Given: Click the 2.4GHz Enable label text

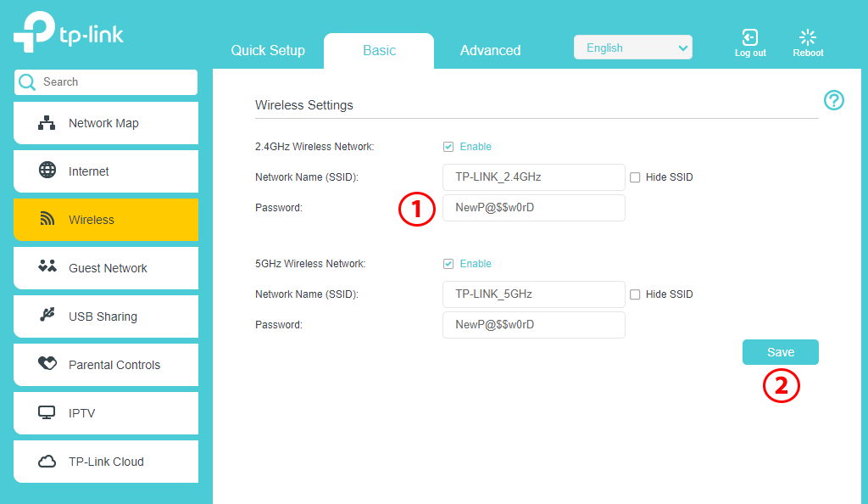Looking at the screenshot, I should pos(476,147).
